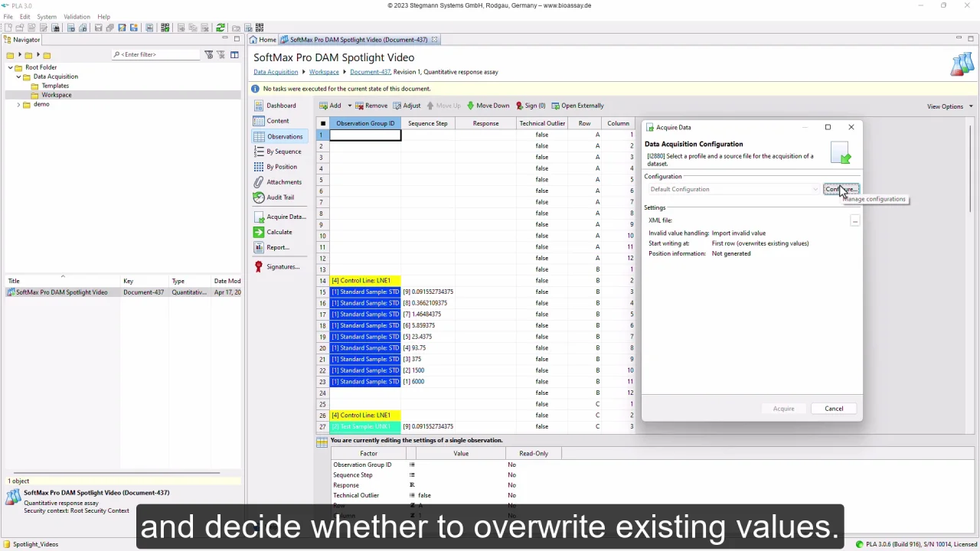
Task: Open the Default Configuration dropdown
Action: tap(733, 189)
